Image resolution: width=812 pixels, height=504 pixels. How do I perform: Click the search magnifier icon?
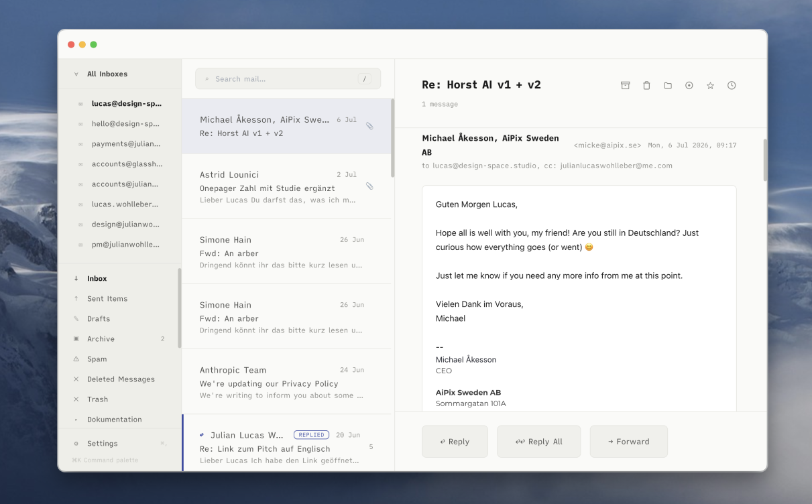207,78
